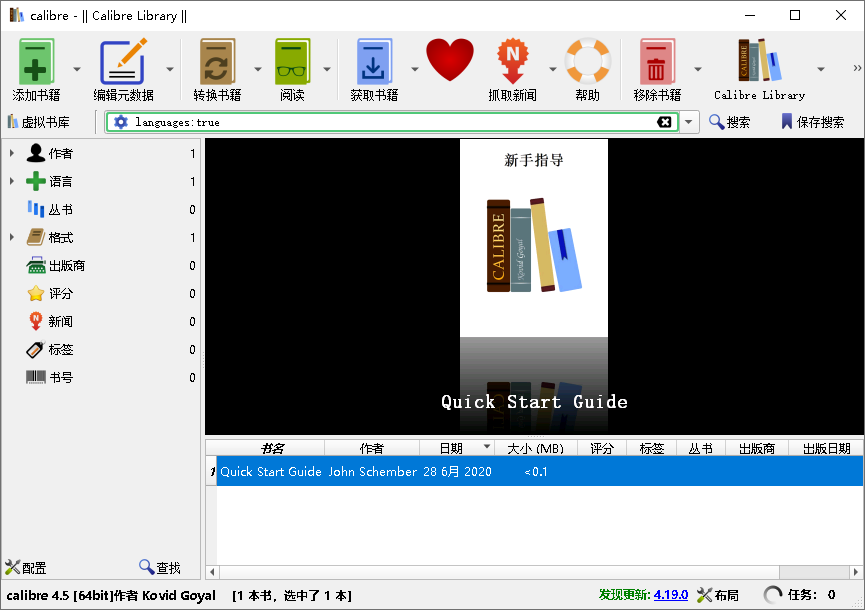The height and width of the screenshot is (610, 865).
Task: Click the 保存搜索 (Save search) button
Action: point(812,122)
